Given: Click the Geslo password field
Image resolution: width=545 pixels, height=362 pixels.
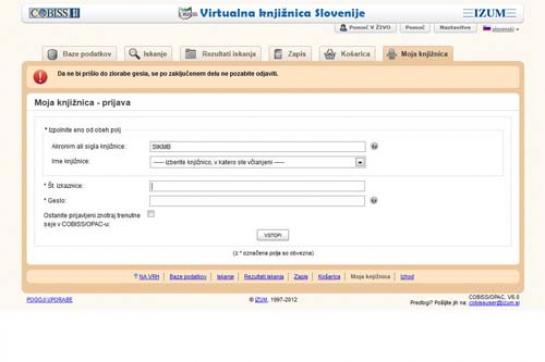Looking at the screenshot, I should click(x=257, y=201).
